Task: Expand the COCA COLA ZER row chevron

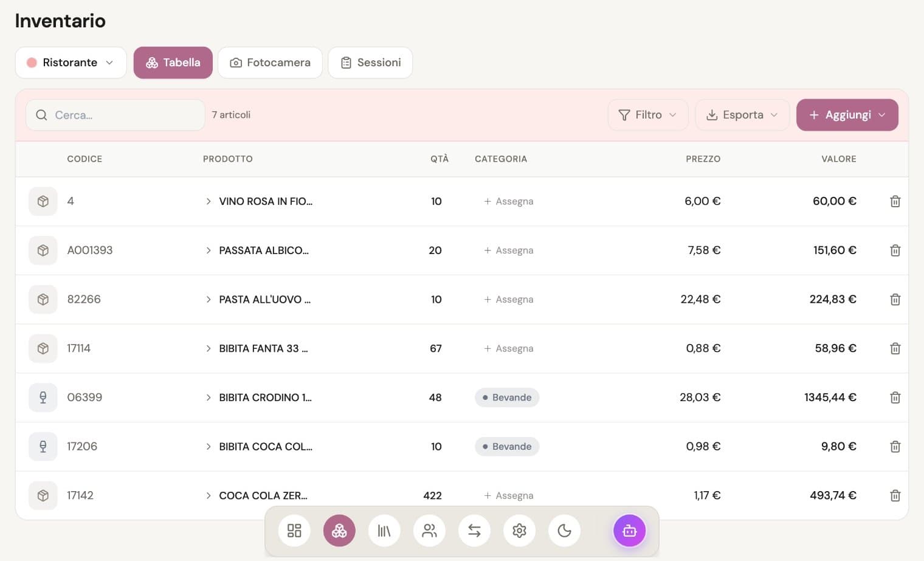Action: 208,495
